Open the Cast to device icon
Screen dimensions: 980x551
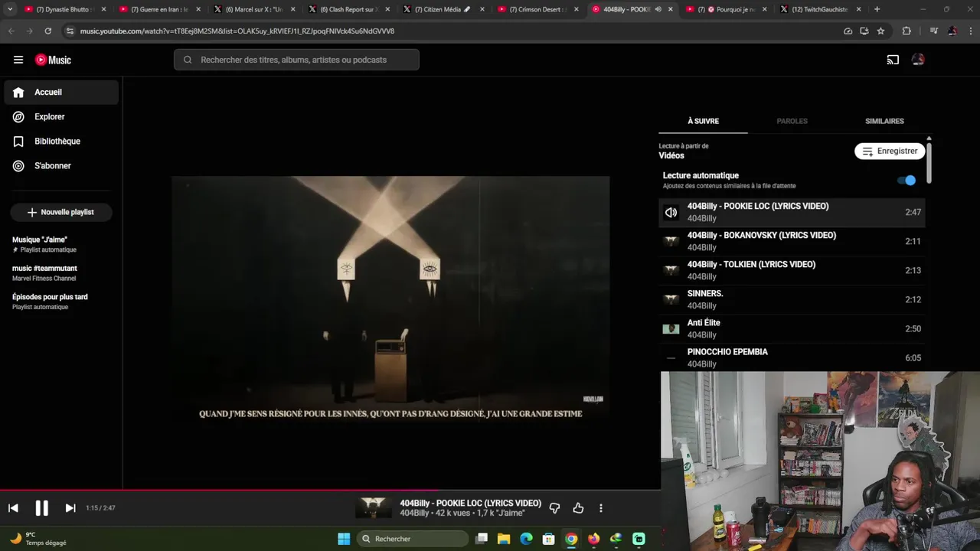pyautogui.click(x=893, y=60)
